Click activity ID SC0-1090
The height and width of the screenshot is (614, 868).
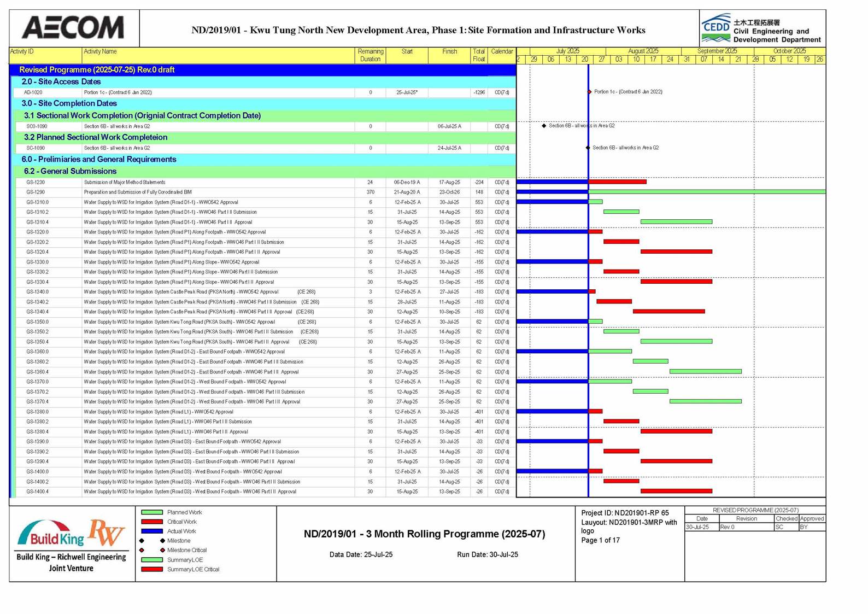point(36,126)
